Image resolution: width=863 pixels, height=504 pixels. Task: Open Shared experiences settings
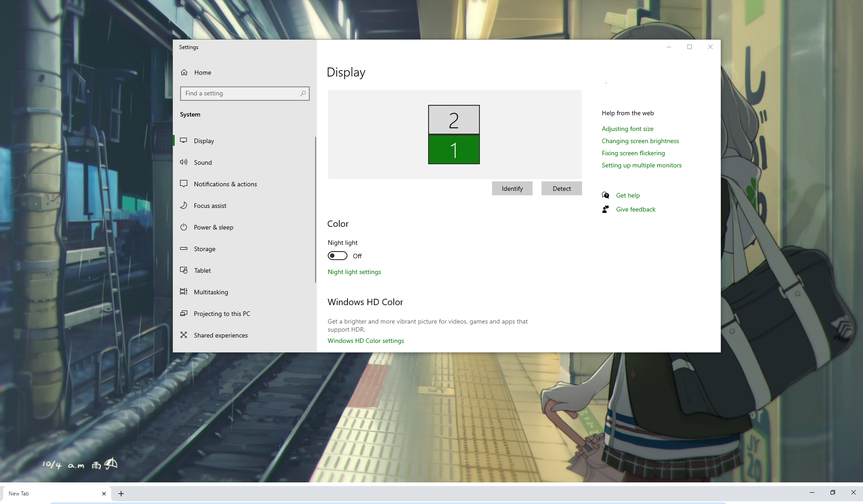tap(244, 335)
